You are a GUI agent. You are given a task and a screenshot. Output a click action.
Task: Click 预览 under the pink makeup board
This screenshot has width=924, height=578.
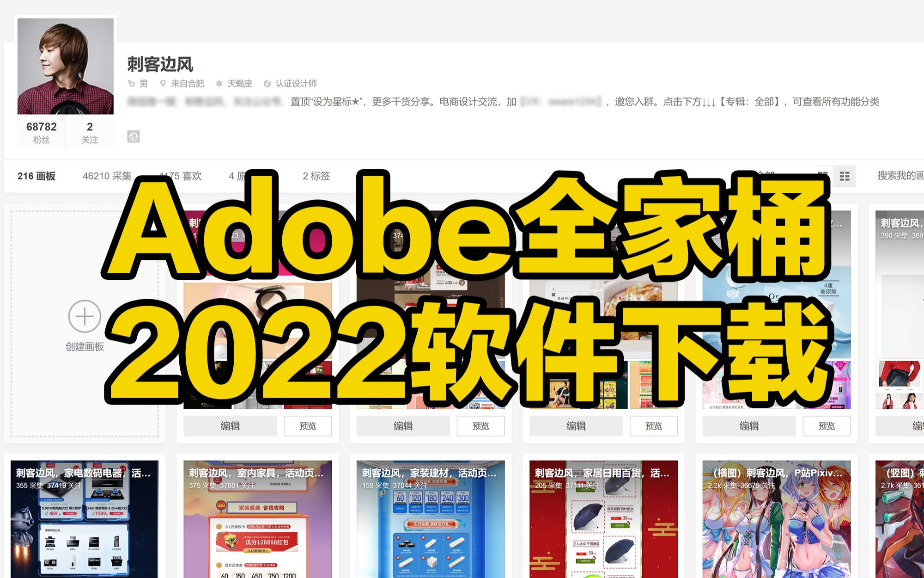click(308, 426)
